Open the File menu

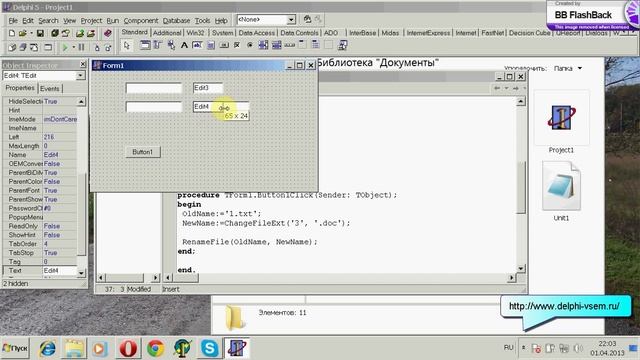(x=13, y=20)
